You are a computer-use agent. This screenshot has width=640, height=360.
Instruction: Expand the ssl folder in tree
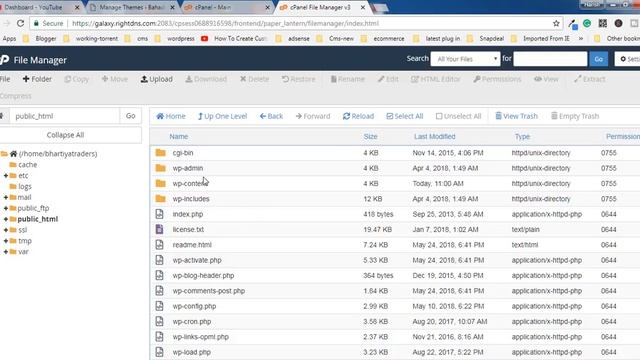[x=6, y=230]
